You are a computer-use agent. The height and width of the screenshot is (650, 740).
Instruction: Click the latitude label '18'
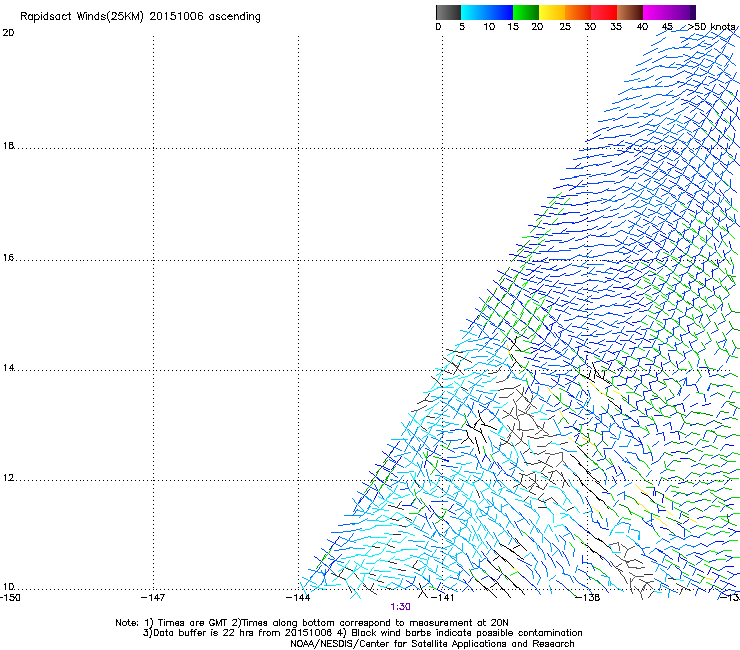(8, 145)
